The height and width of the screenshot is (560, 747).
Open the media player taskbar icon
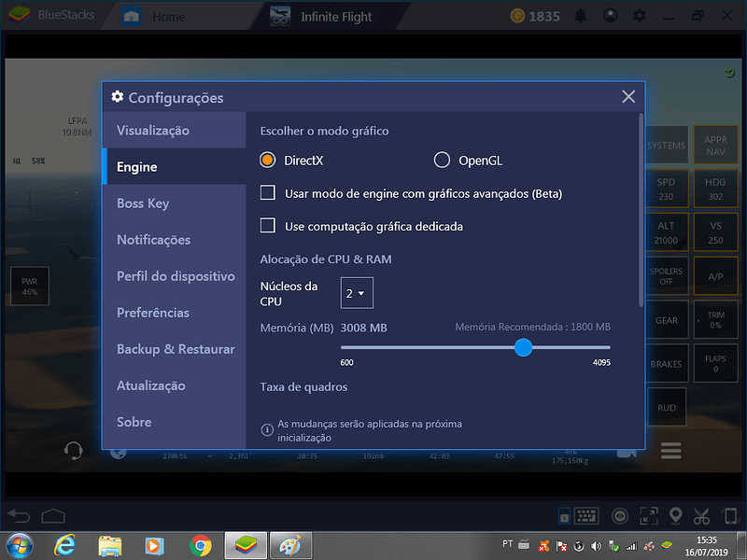point(154,546)
